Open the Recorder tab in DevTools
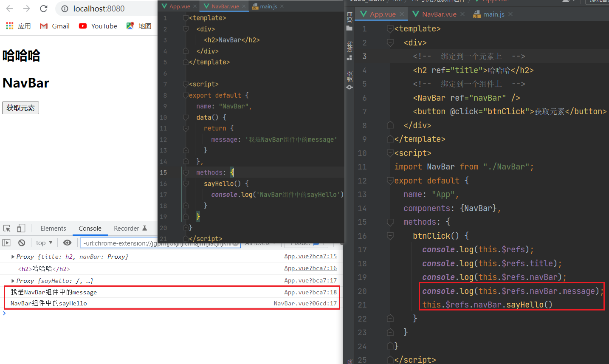The width and height of the screenshot is (609, 364). 130,228
